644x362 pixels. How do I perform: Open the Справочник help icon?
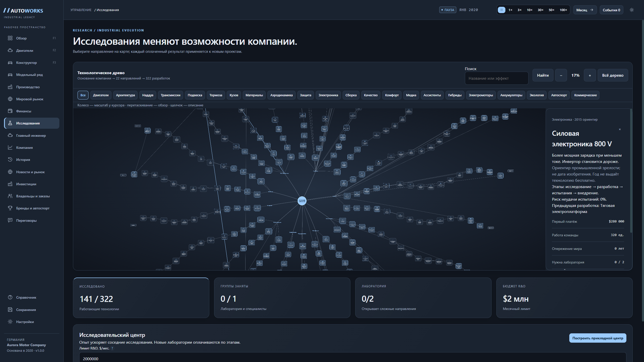pos(10,297)
